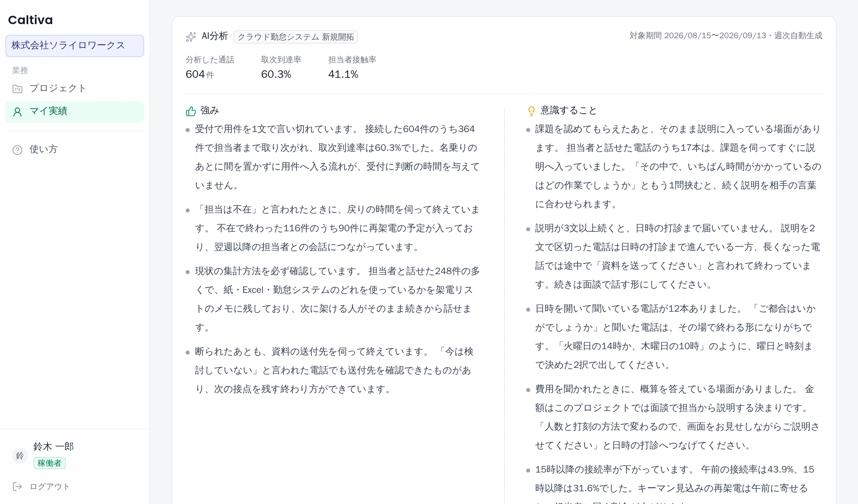
Task: Click the プロジェクト folder icon
Action: tap(17, 89)
